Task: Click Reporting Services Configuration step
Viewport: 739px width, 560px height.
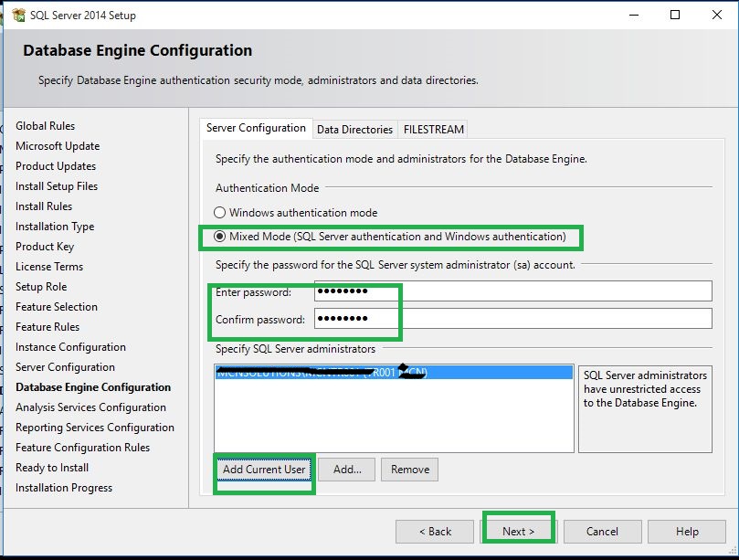Action: point(95,428)
